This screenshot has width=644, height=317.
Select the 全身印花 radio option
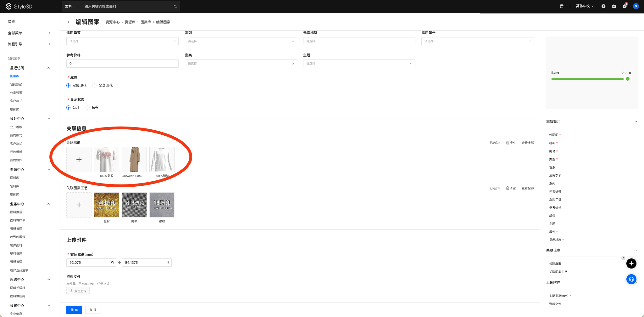(95, 86)
